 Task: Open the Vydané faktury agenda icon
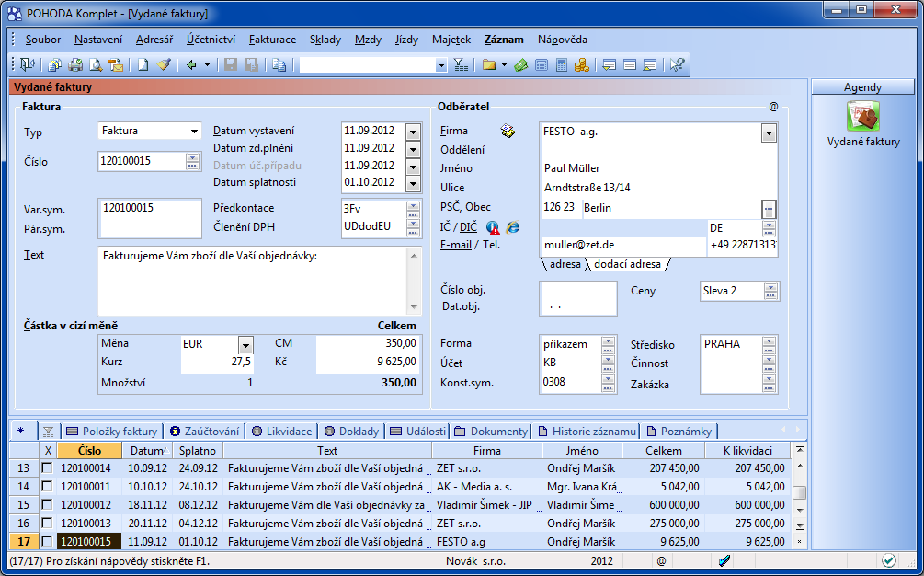click(863, 116)
